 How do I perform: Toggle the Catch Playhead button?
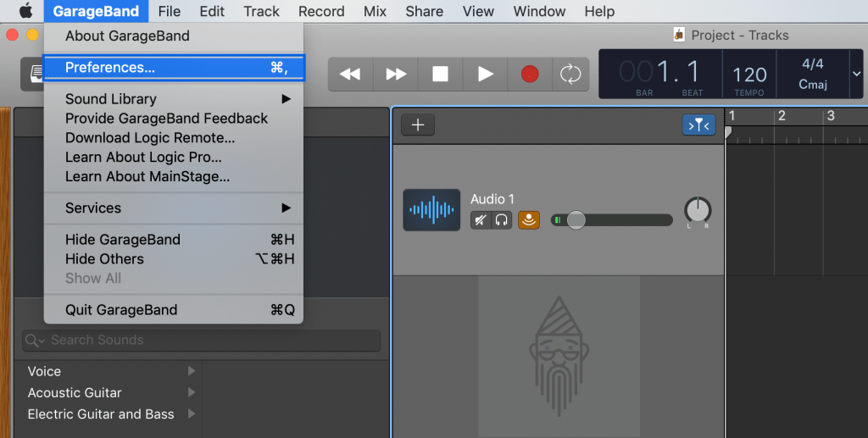[x=698, y=125]
